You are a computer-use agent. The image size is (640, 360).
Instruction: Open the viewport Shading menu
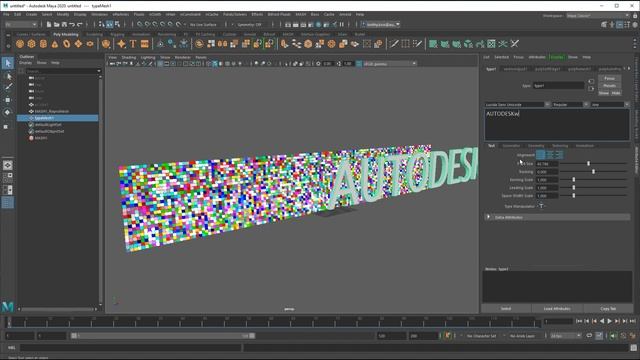[129, 57]
